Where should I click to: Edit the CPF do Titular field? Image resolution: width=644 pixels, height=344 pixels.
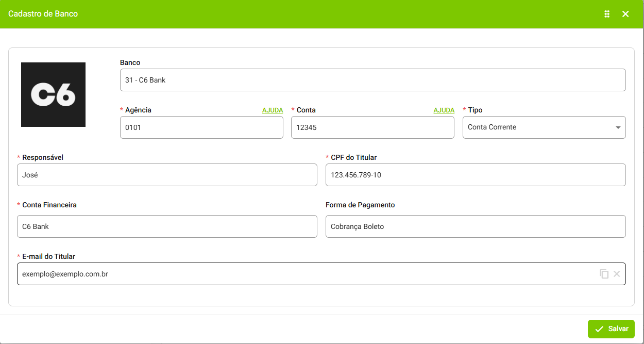pos(475,175)
